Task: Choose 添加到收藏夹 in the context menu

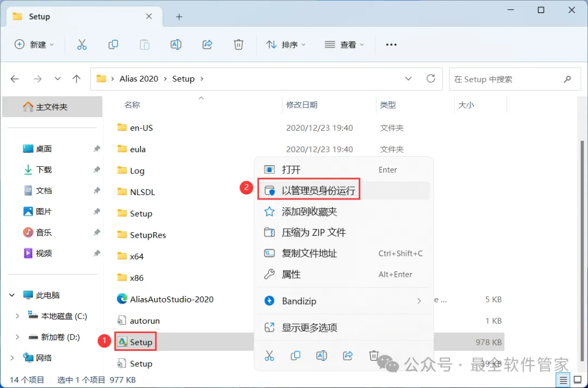Action: [x=344, y=211]
